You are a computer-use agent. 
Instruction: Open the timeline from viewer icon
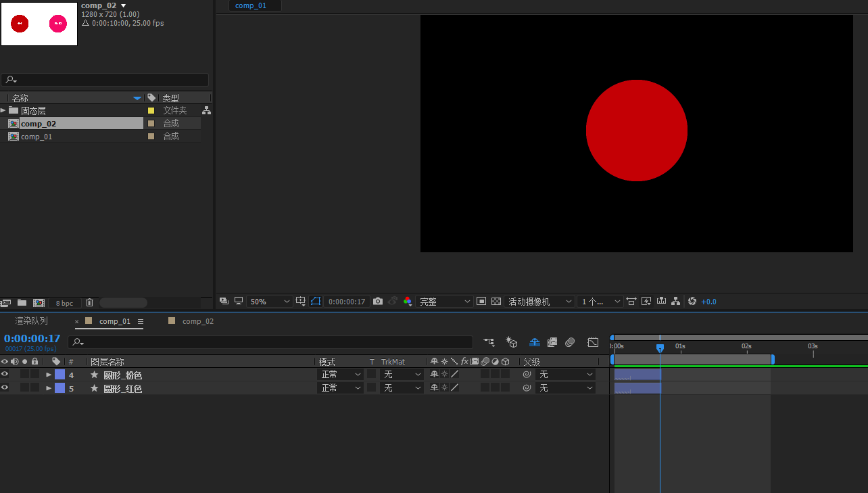point(661,301)
